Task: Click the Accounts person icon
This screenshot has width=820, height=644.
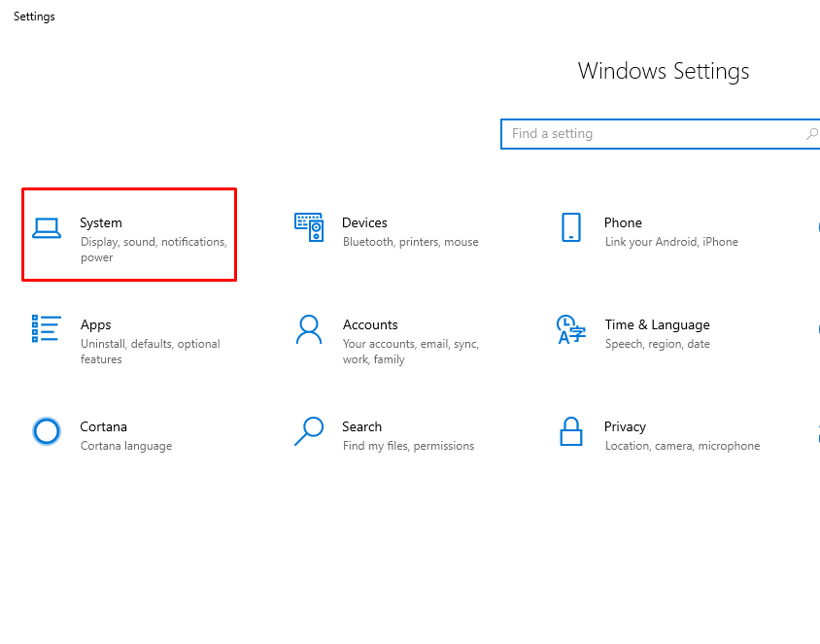Action: click(x=309, y=329)
